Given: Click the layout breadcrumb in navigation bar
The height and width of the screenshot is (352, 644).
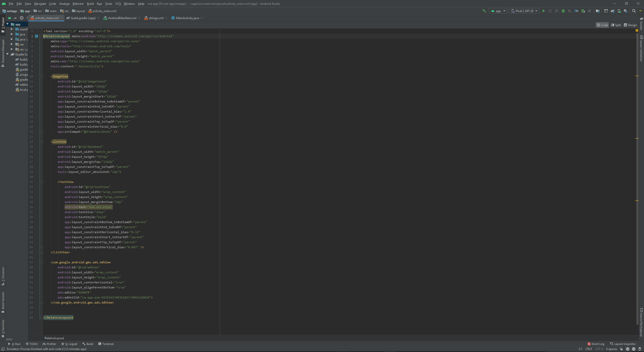Looking at the screenshot, I should click(x=78, y=11).
